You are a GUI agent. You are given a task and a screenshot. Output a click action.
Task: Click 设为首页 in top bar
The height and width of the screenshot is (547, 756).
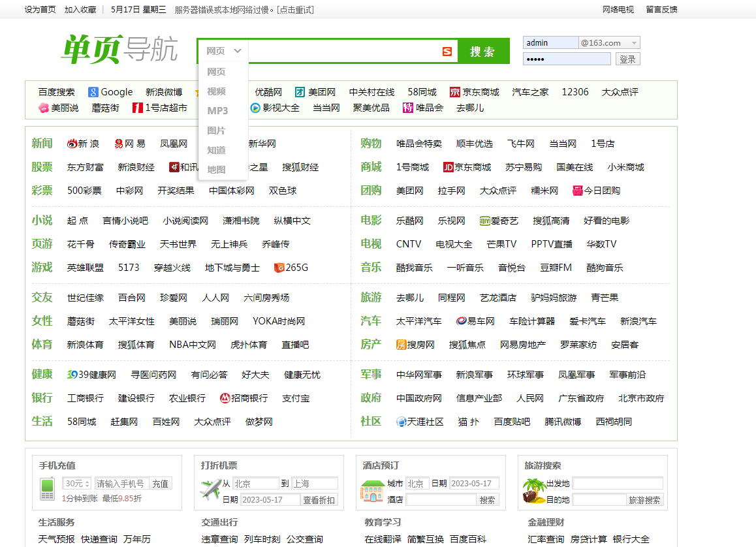pos(40,10)
